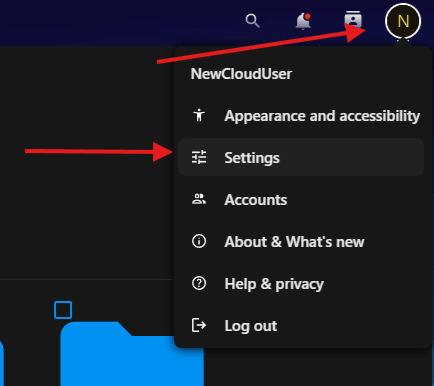The height and width of the screenshot is (386, 434).
Task: Open the large blue folder thumbnail
Action: click(132, 354)
